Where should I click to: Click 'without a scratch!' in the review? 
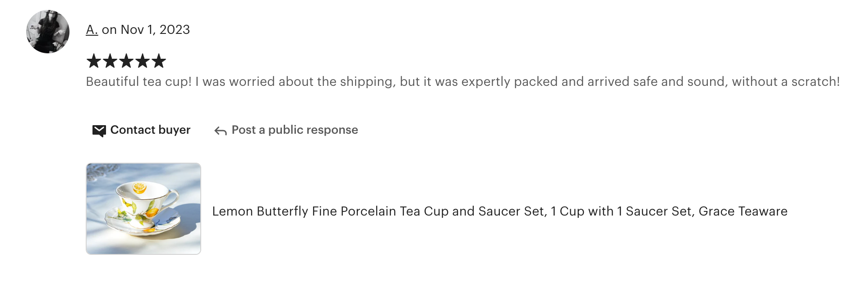pyautogui.click(x=785, y=82)
